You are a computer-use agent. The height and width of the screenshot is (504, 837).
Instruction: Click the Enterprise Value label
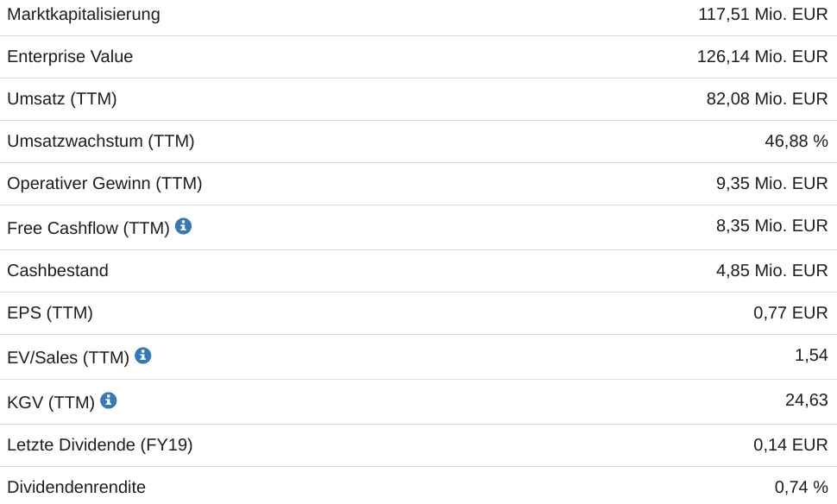tap(70, 57)
